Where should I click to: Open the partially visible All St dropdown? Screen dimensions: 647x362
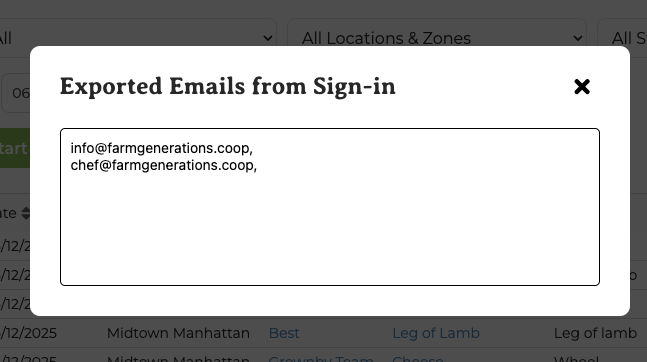click(x=623, y=38)
